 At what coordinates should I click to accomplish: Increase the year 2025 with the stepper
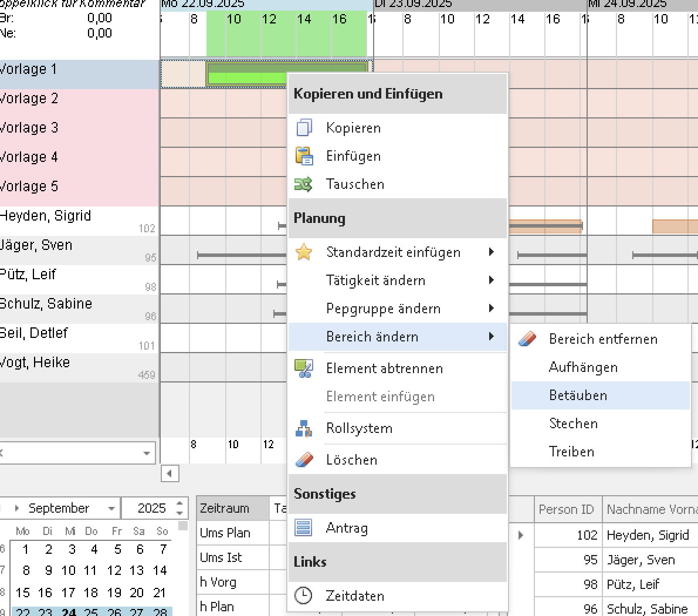pos(179,503)
